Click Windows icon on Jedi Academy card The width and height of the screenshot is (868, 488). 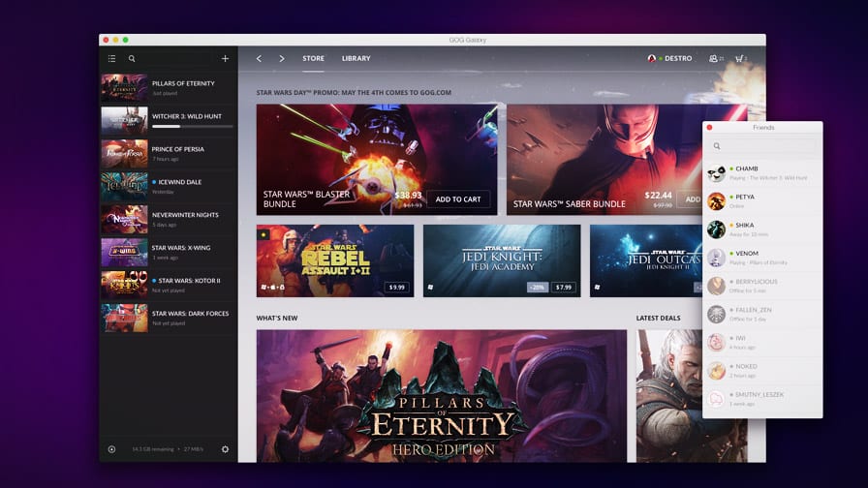click(430, 288)
